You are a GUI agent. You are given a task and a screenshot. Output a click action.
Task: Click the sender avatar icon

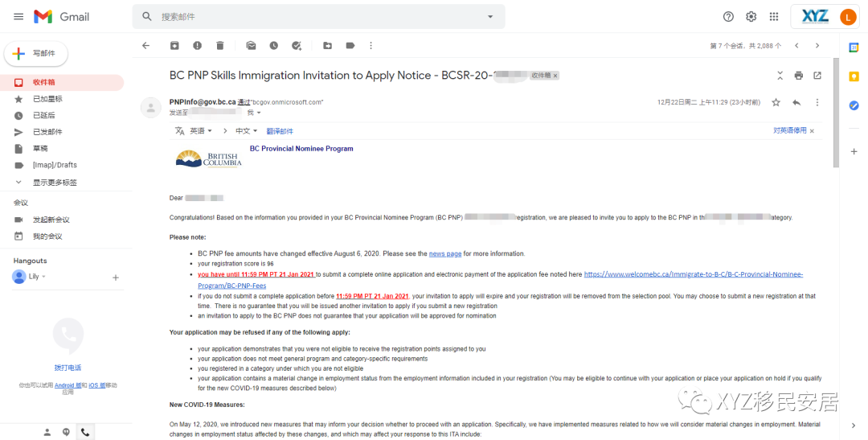point(150,108)
